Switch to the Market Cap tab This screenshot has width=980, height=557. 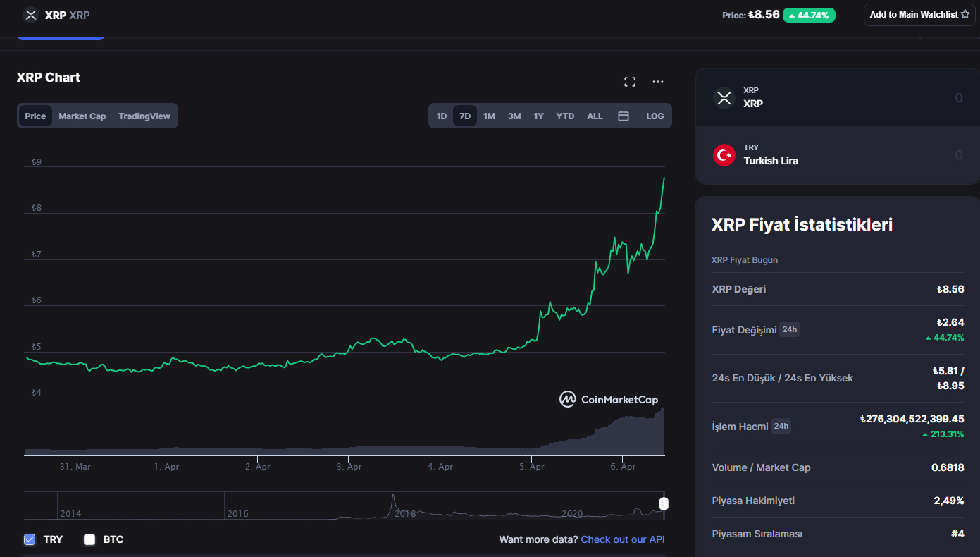coord(82,116)
